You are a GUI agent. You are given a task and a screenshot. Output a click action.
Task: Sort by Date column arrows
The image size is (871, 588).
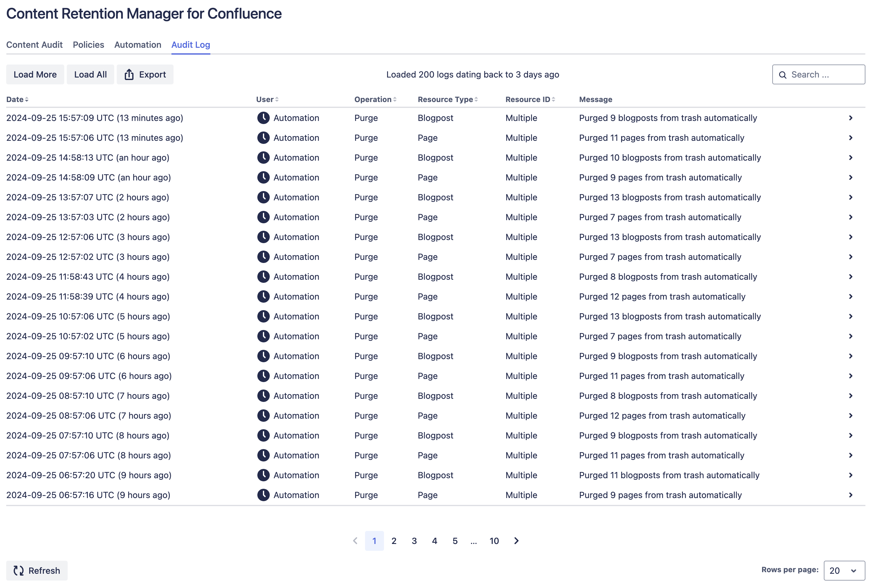(27, 100)
